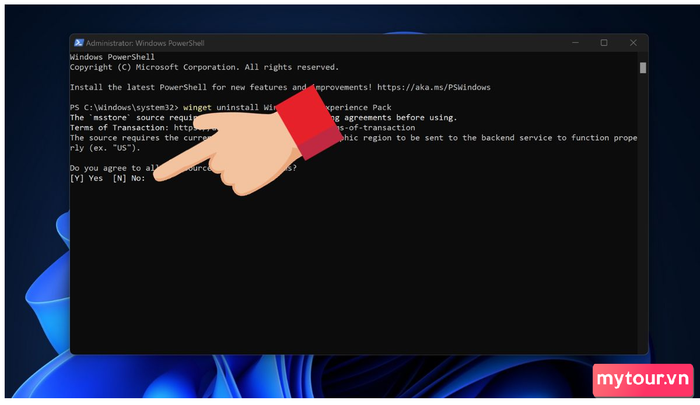Screen dimensions: 700x405
Task: Click the mytour.vn logo badge
Action: tap(643, 380)
